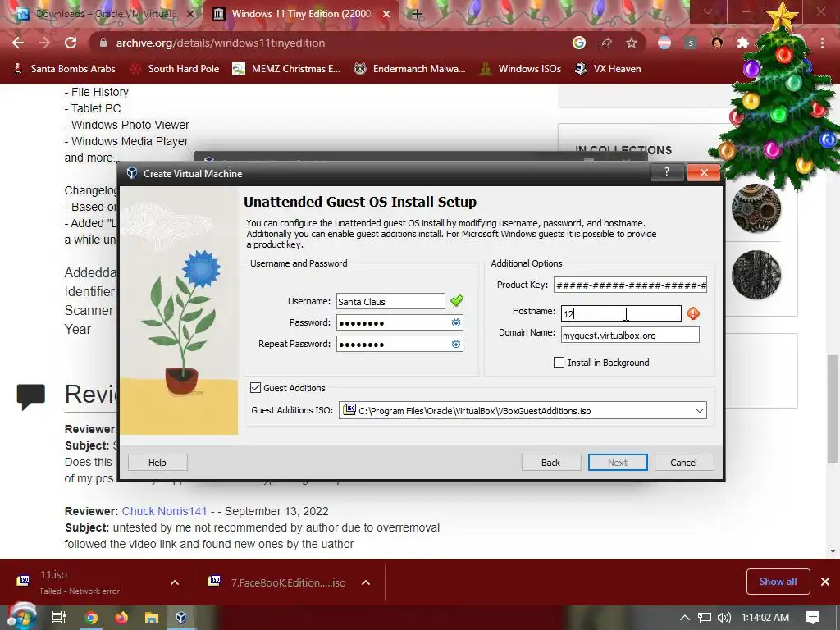Click the Back button in dialog
Viewport: 840px width, 630px height.
click(x=550, y=463)
